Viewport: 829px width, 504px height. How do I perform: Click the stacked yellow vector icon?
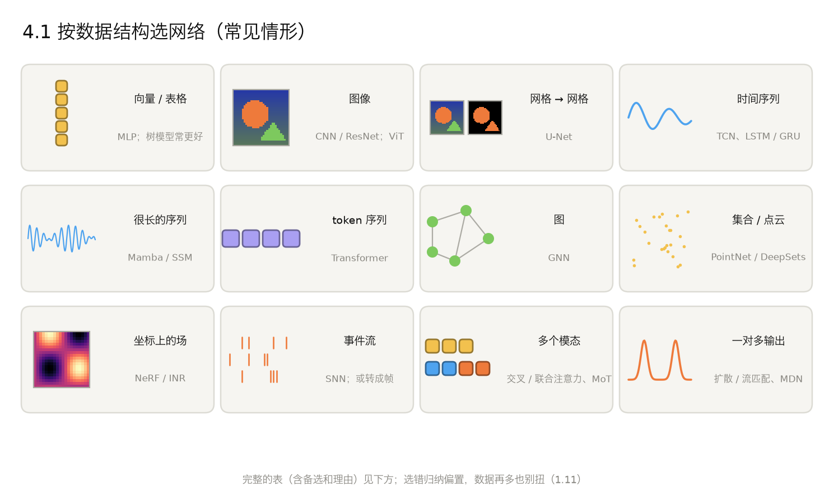[x=62, y=113]
